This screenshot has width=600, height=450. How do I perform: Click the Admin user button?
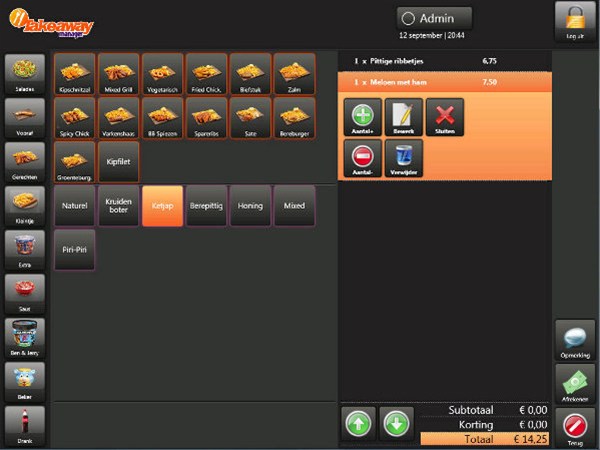[434, 18]
